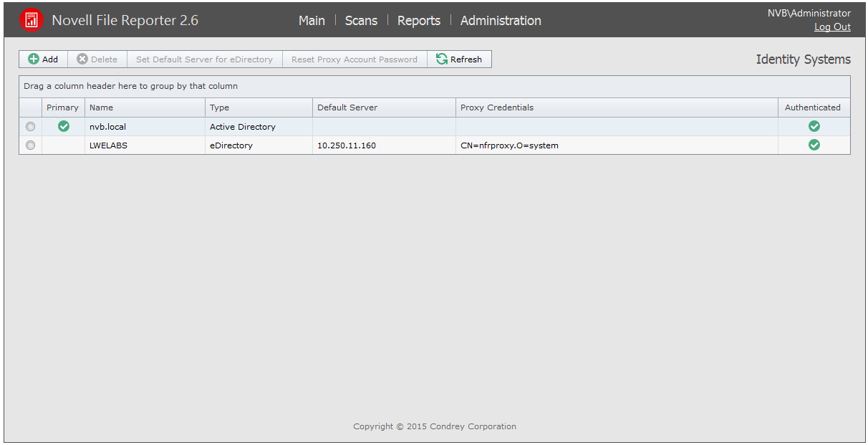Click Authenticated checkmark in nvb.local row
The image size is (868, 445).
pos(814,126)
